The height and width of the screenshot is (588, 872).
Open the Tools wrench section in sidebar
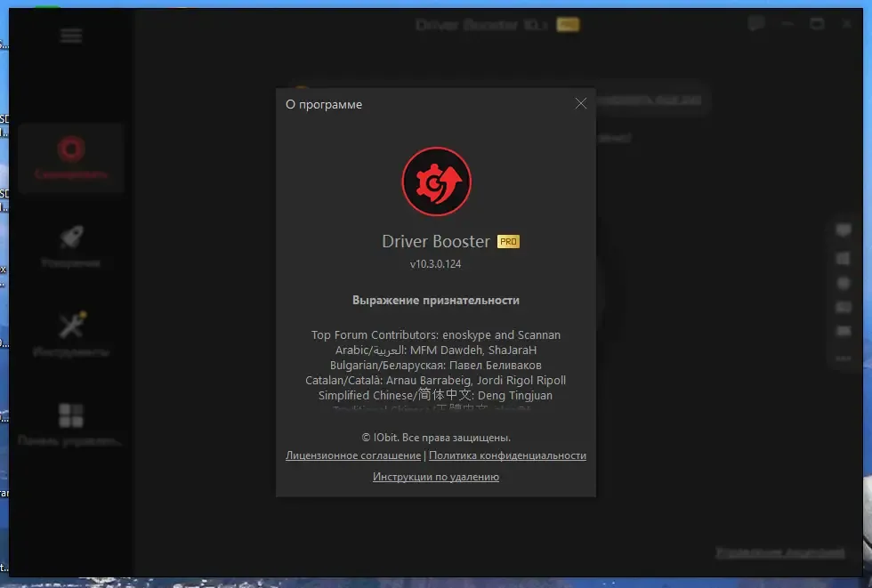point(71,335)
